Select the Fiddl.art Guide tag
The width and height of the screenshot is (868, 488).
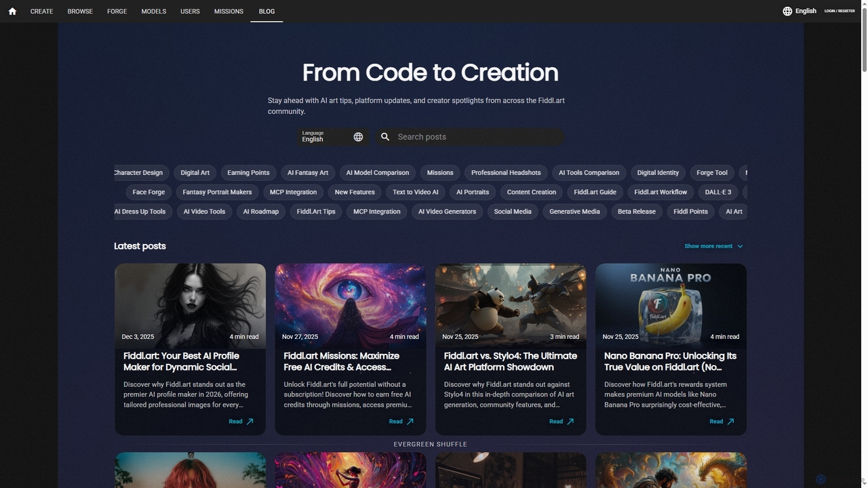[595, 192]
